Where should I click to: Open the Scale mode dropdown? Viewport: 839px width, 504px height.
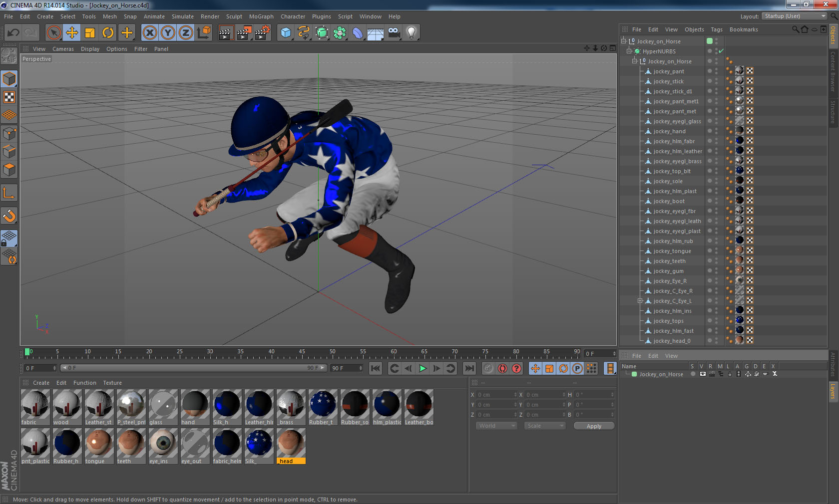[544, 426]
